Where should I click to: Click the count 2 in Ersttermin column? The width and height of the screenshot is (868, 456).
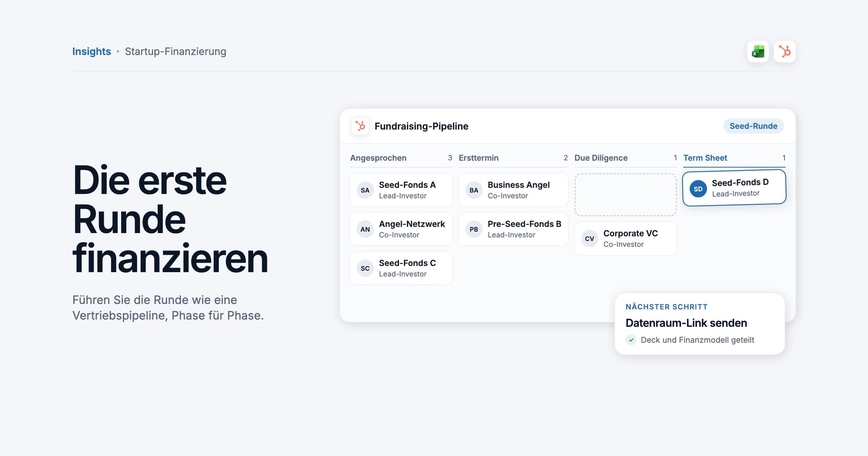[566, 158]
